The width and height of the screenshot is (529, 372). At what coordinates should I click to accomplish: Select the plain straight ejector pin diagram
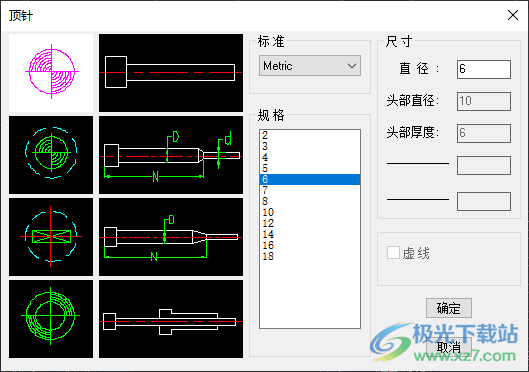[x=171, y=73]
